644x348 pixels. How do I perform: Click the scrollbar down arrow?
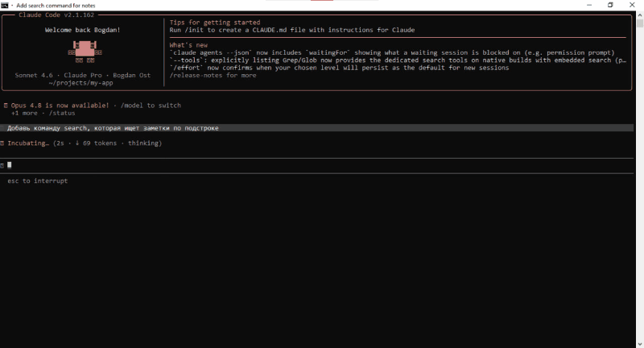pyautogui.click(x=640, y=344)
